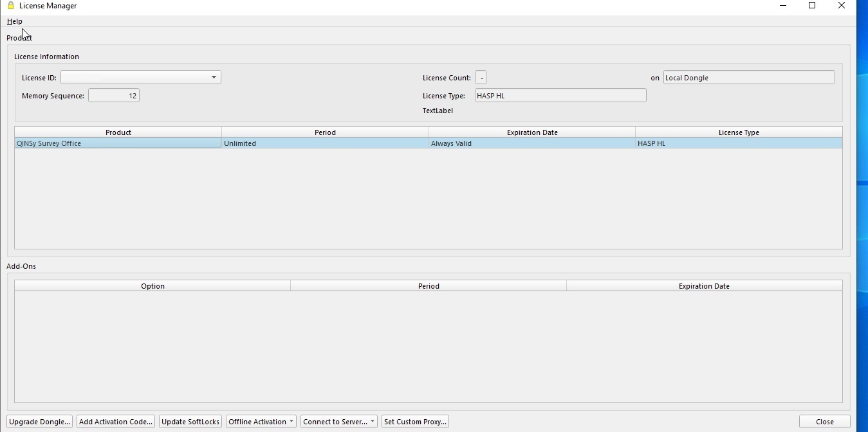Click the License Type HASP HL field

[x=560, y=96]
